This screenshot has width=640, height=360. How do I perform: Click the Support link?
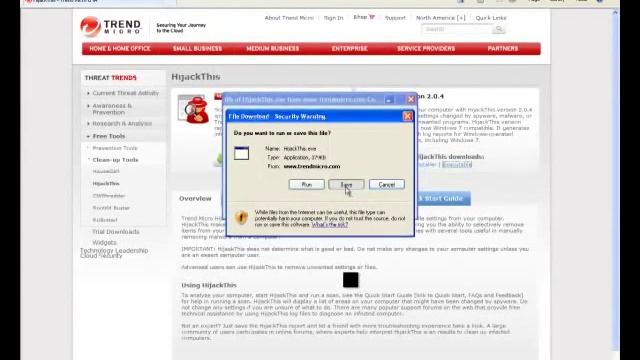[x=395, y=18]
